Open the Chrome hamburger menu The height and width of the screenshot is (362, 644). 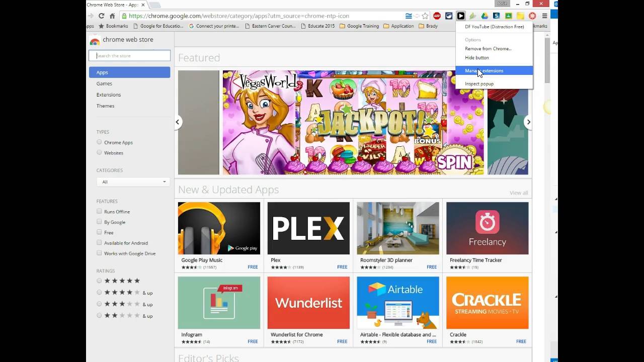tap(544, 16)
